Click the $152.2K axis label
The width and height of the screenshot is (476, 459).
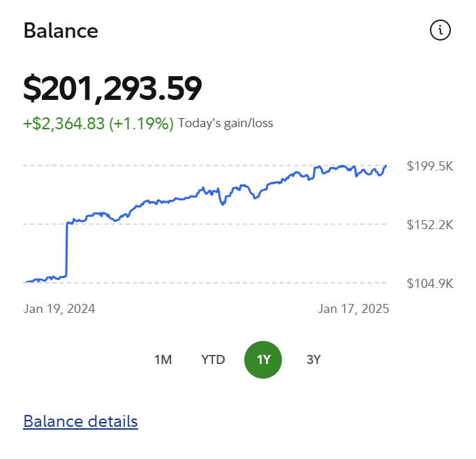[430, 225]
